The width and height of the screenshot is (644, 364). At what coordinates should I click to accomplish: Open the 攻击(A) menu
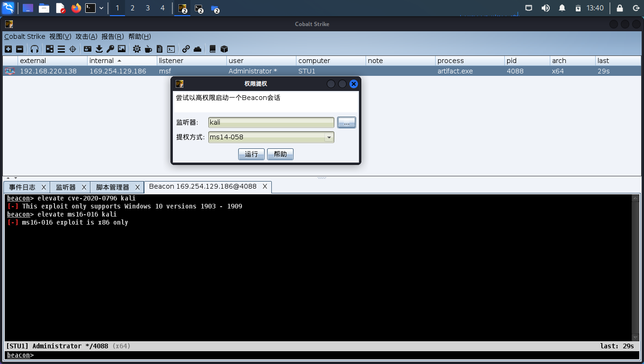point(86,36)
